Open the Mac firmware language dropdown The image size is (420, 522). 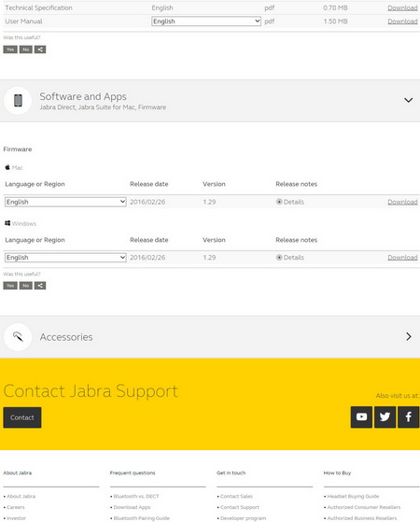(x=65, y=202)
